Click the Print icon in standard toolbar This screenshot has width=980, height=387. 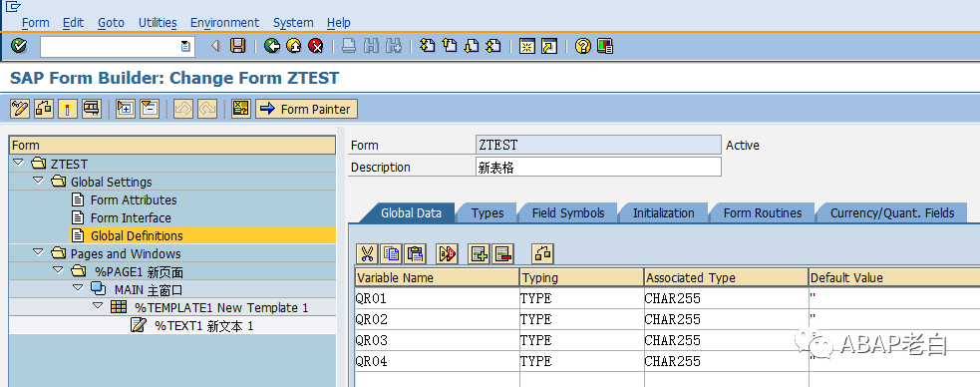(x=349, y=46)
